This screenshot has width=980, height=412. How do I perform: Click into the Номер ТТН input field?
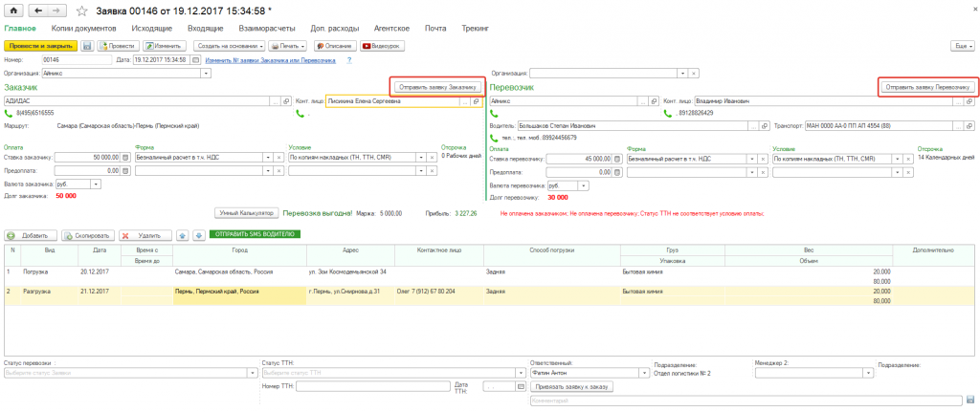point(372,387)
